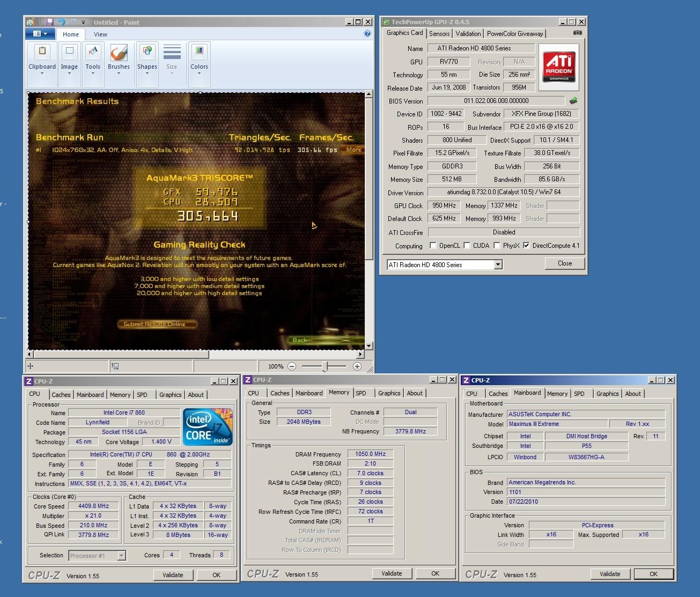Open Graphics tab in the CPU-Z CPU window
The width and height of the screenshot is (700, 597).
(x=171, y=395)
